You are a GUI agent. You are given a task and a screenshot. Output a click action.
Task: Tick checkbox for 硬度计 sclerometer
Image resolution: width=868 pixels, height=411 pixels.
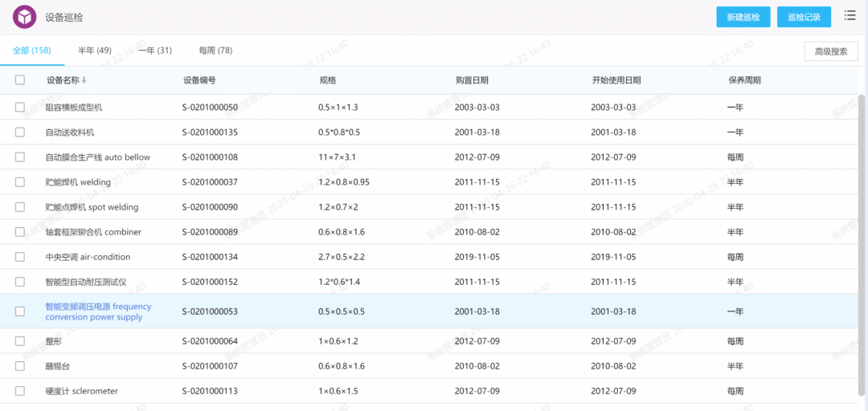tap(20, 391)
